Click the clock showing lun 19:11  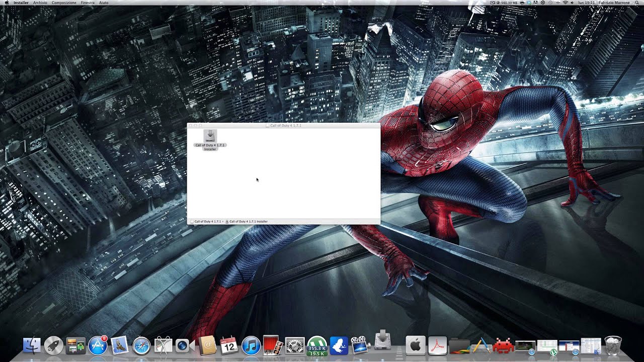click(x=586, y=3)
